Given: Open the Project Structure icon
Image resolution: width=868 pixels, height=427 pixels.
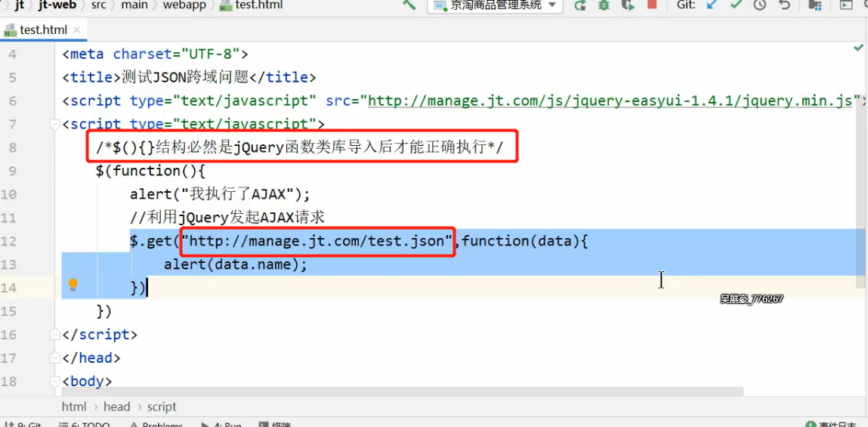Looking at the screenshot, I should [x=814, y=5].
